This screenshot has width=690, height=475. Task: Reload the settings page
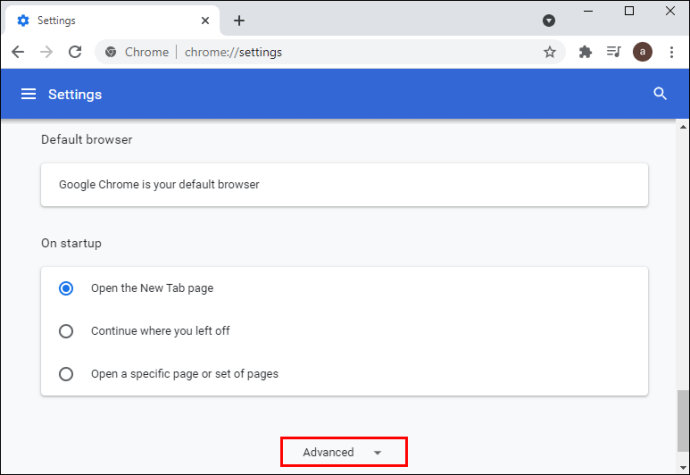(75, 52)
